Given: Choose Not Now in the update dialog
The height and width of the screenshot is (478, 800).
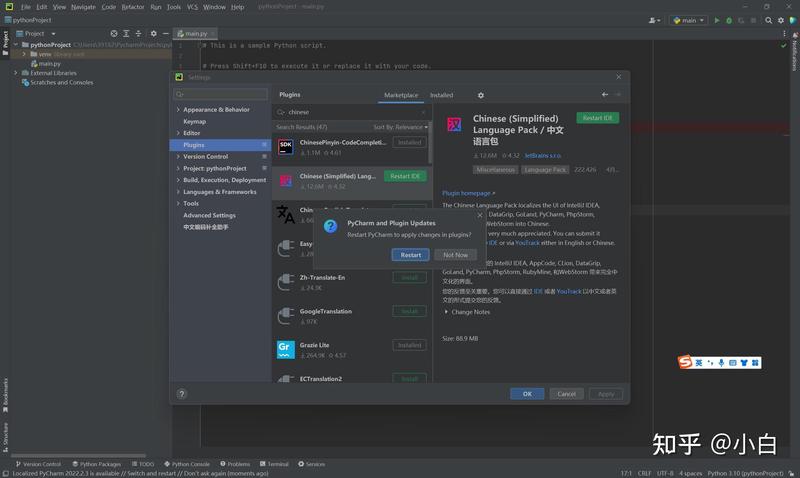Looking at the screenshot, I should point(455,255).
